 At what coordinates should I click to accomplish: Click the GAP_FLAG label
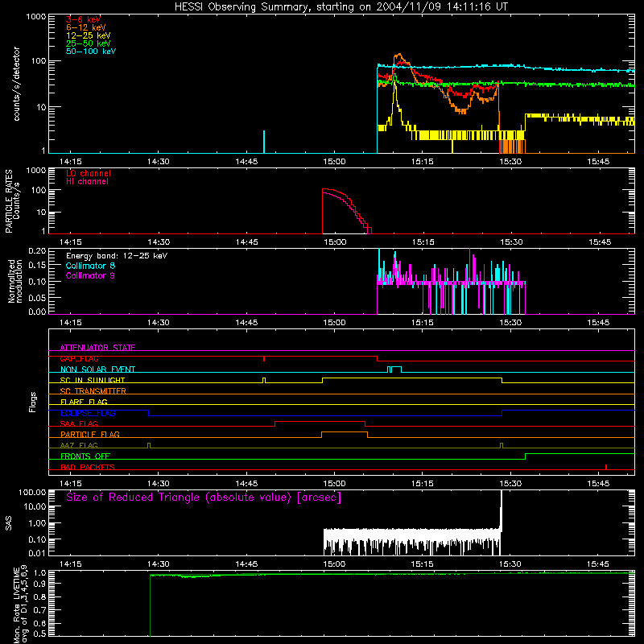(79, 358)
